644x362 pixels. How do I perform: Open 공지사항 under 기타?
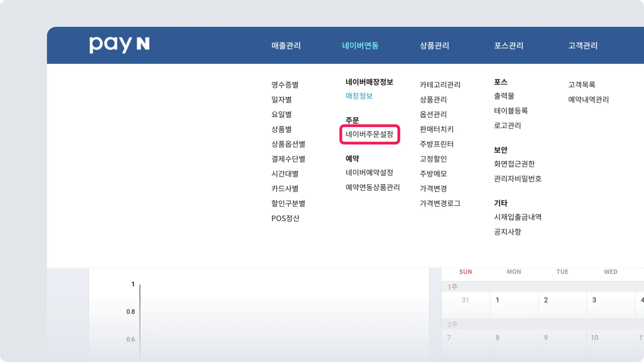click(507, 232)
